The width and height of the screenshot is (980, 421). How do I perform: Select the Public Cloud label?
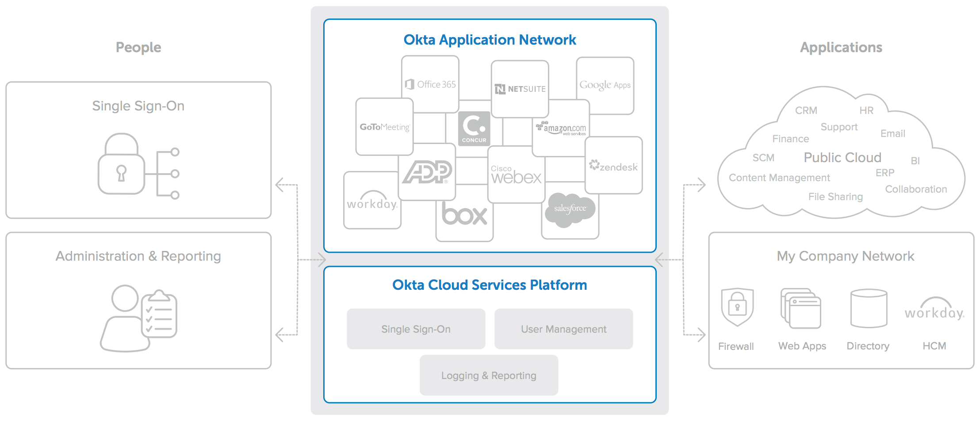(x=842, y=158)
